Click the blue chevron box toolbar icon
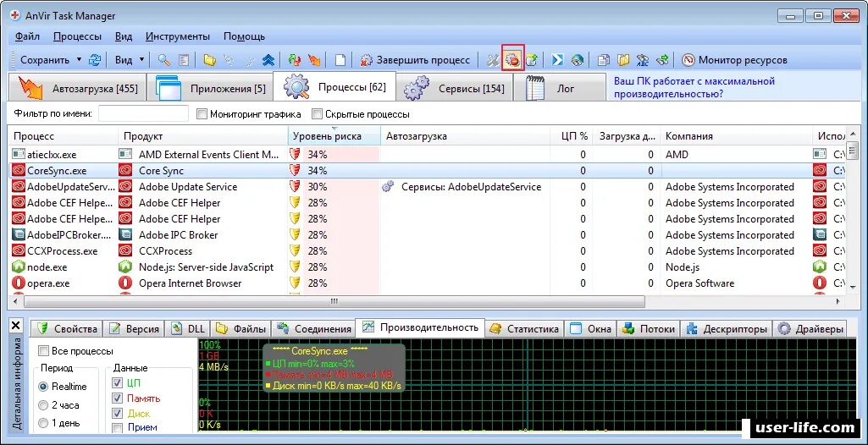 557,60
